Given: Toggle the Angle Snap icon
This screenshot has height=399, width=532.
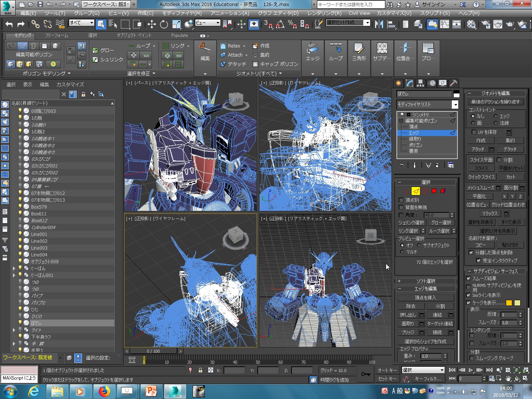Looking at the screenshot, I should click(280, 24).
